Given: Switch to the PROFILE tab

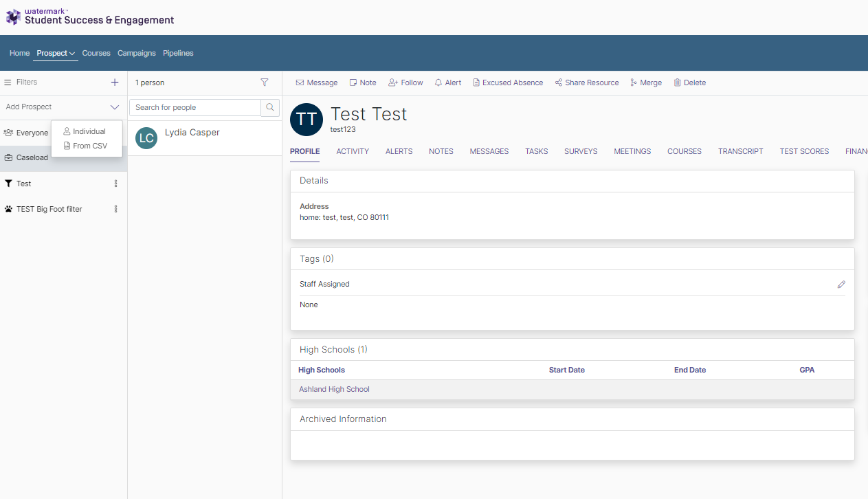Looking at the screenshot, I should pos(305,151).
